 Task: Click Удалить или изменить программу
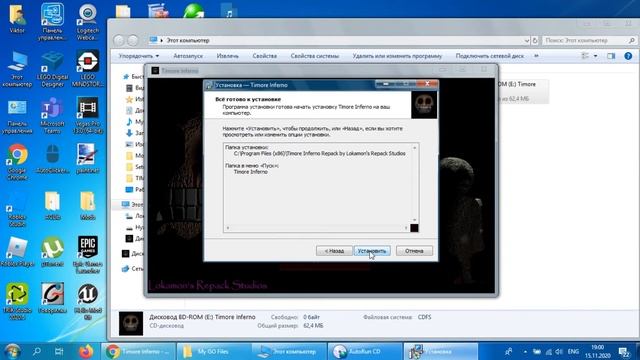pyautogui.click(x=397, y=56)
